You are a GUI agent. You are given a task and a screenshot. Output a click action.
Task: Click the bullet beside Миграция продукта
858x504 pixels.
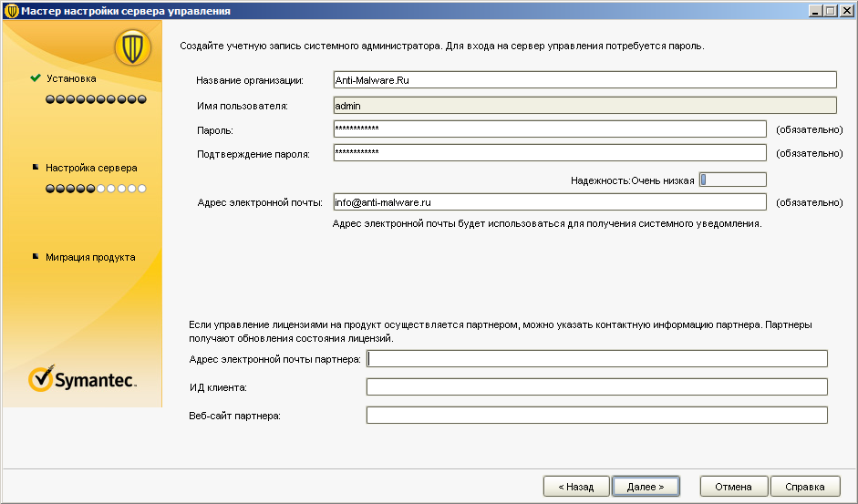coord(36,257)
